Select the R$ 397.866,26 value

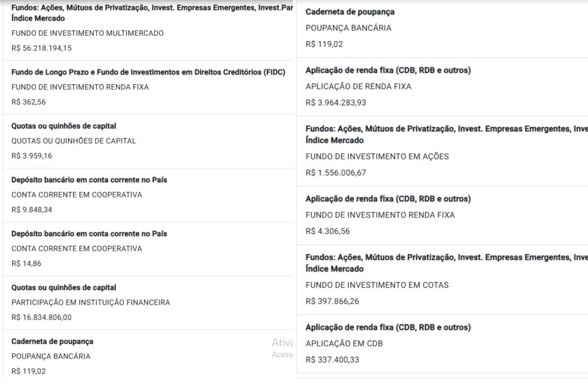click(332, 301)
